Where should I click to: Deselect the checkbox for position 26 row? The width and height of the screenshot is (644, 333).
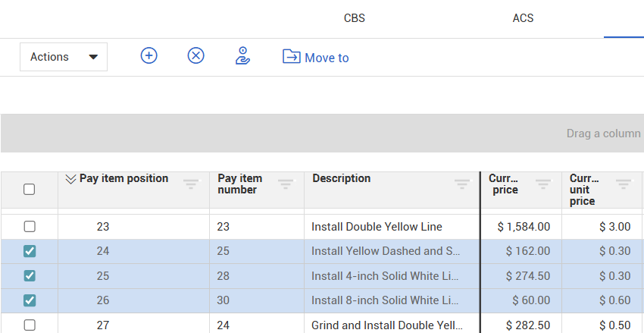pos(30,300)
